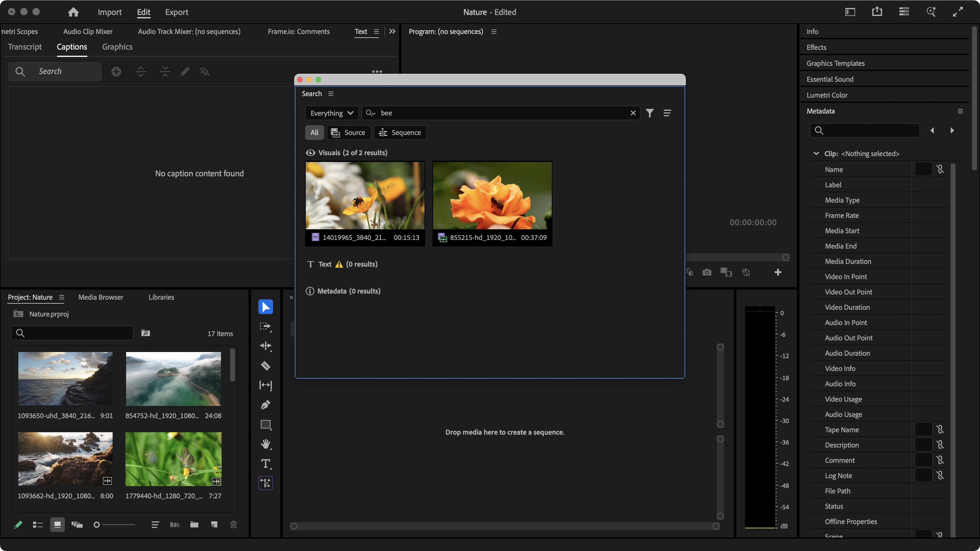Open the Transcript tab
The height and width of the screenshot is (551, 980).
point(25,47)
